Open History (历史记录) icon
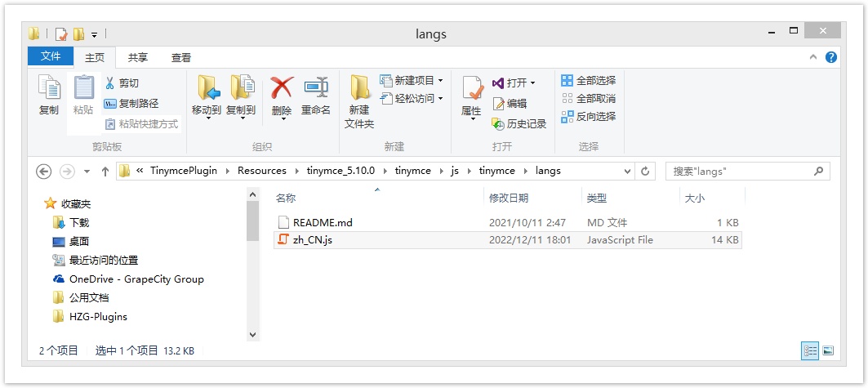 498,124
